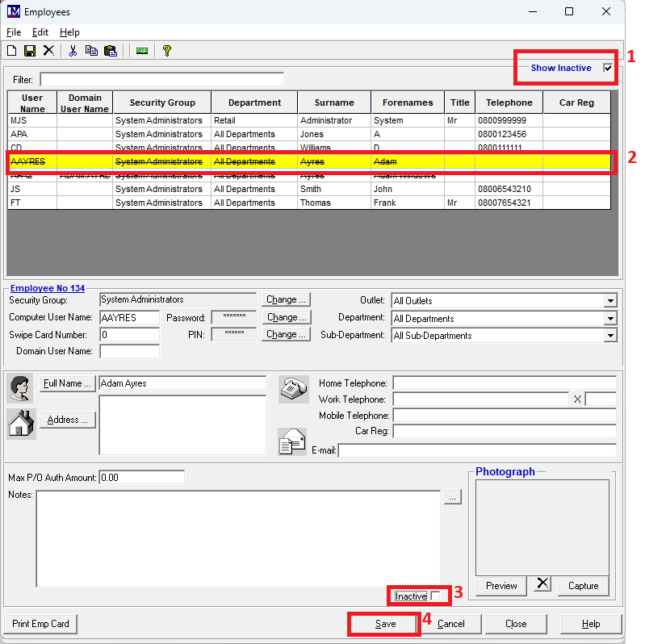Click the Save button at bottom
The image size is (645, 644).
point(385,624)
